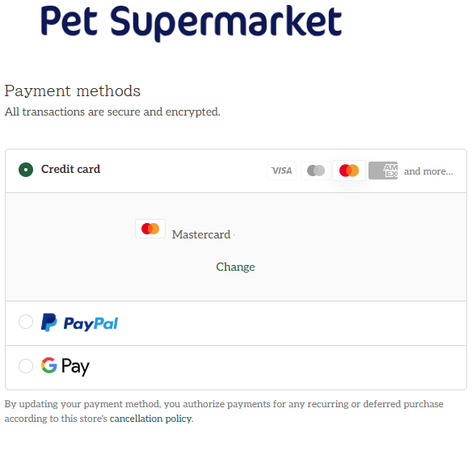Viewport: 476px width, 459px height.
Task: Click the Visa card icon
Action: pyautogui.click(x=282, y=171)
